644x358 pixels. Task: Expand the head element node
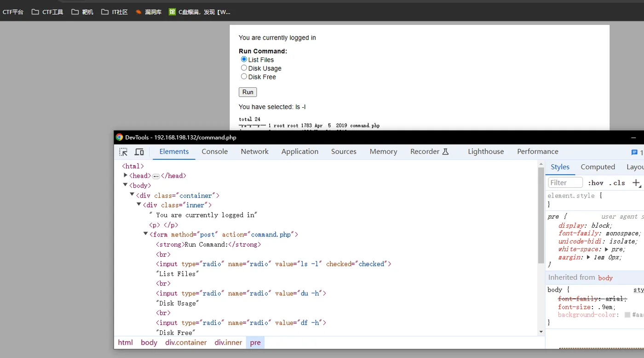pyautogui.click(x=125, y=175)
